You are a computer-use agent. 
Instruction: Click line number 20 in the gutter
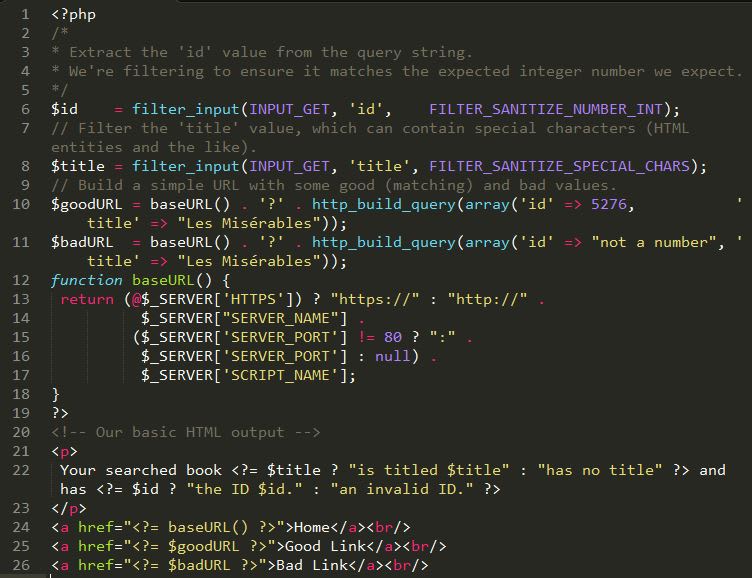pyautogui.click(x=21, y=433)
